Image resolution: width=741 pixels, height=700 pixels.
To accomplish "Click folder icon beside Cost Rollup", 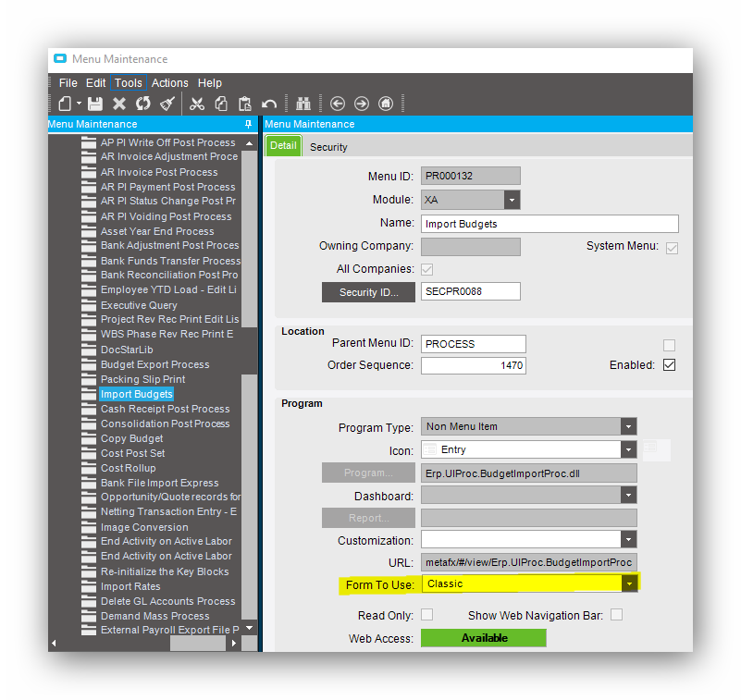I will [89, 469].
